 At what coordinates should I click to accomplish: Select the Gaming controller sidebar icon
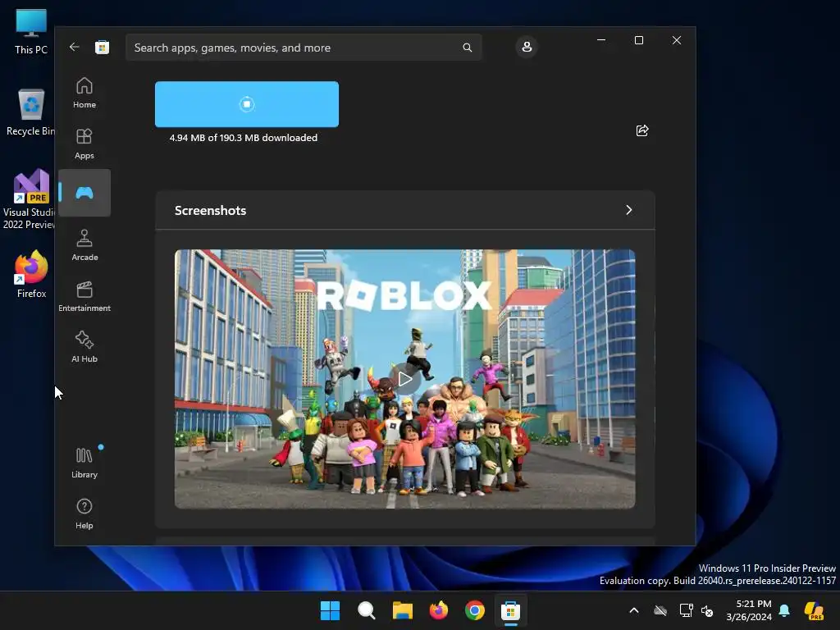click(x=84, y=193)
